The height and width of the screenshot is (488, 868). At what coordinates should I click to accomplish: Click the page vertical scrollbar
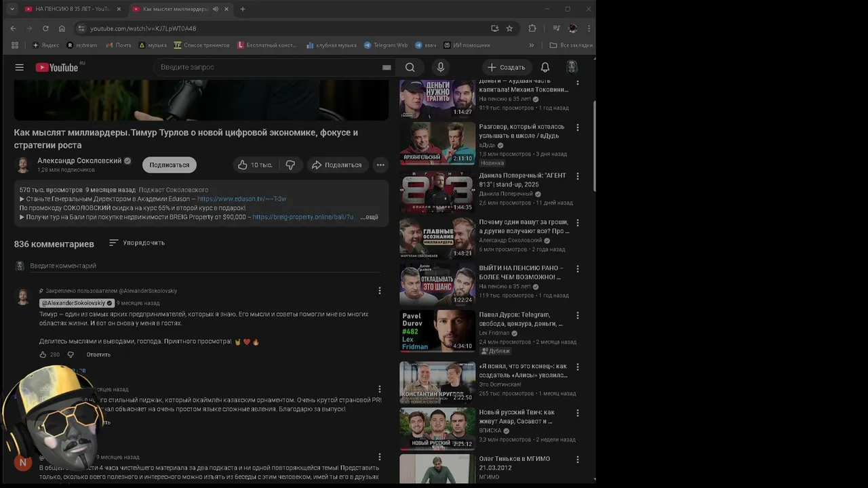594,146
